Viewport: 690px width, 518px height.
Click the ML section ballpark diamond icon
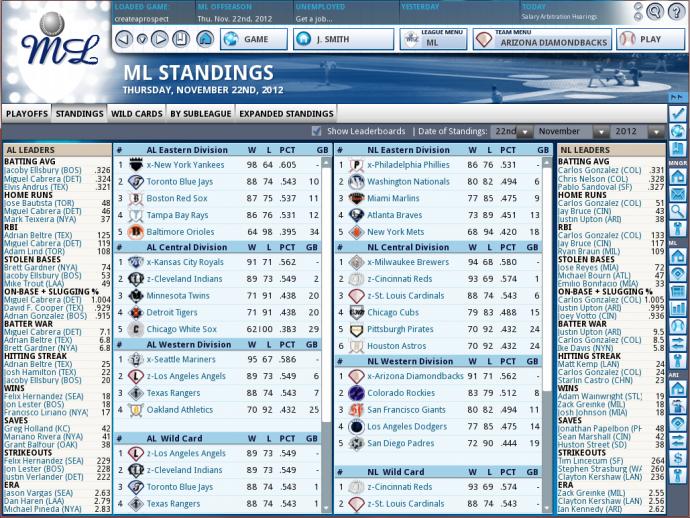pyautogui.click(x=678, y=273)
